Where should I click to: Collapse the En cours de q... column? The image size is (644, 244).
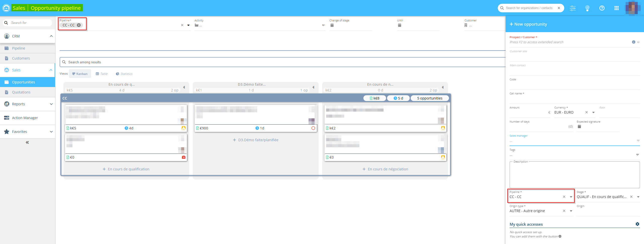184,87
